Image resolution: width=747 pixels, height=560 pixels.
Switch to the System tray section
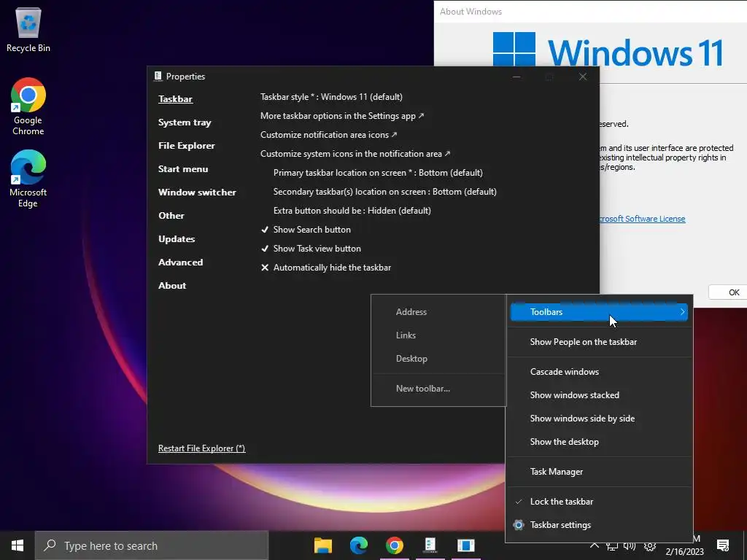185,122
